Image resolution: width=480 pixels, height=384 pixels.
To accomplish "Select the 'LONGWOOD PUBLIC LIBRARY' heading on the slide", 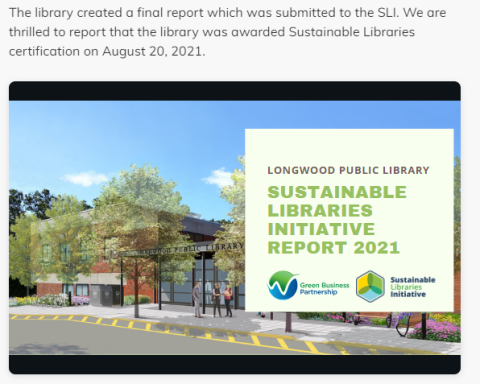I will (x=348, y=170).
